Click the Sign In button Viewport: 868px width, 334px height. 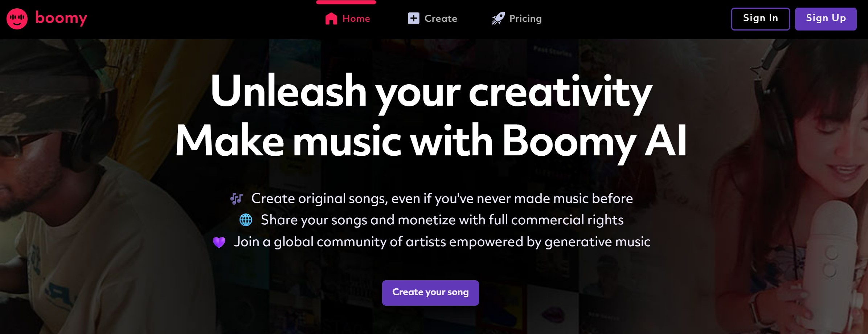[760, 19]
